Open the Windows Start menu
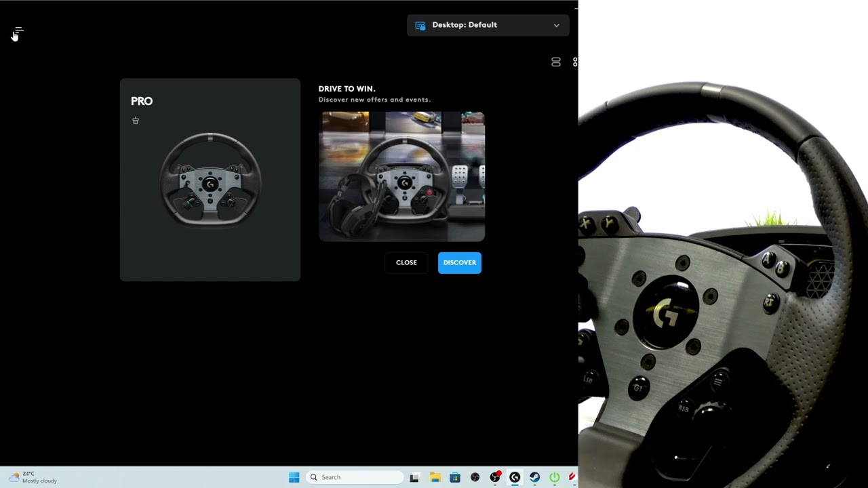This screenshot has width=868, height=488. tap(294, 477)
